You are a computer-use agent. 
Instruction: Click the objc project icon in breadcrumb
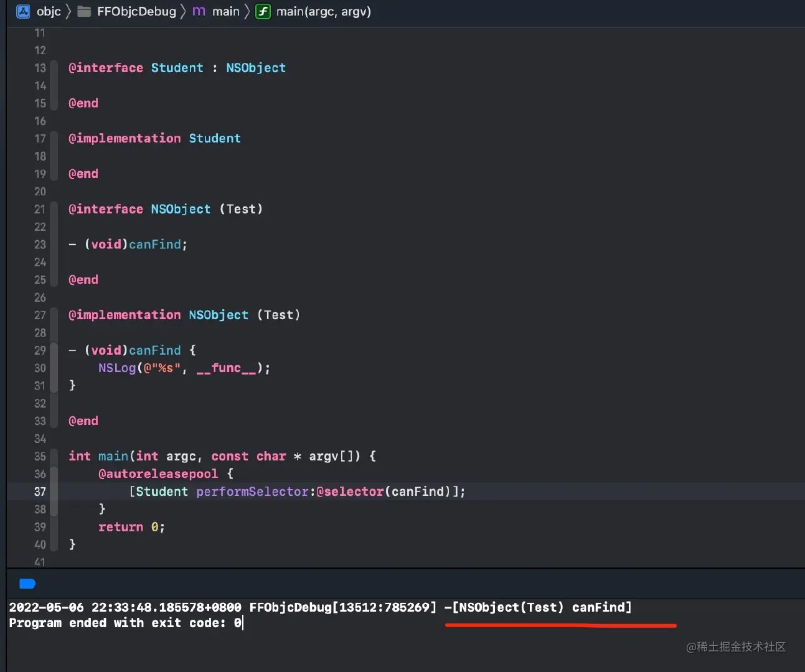tap(23, 11)
